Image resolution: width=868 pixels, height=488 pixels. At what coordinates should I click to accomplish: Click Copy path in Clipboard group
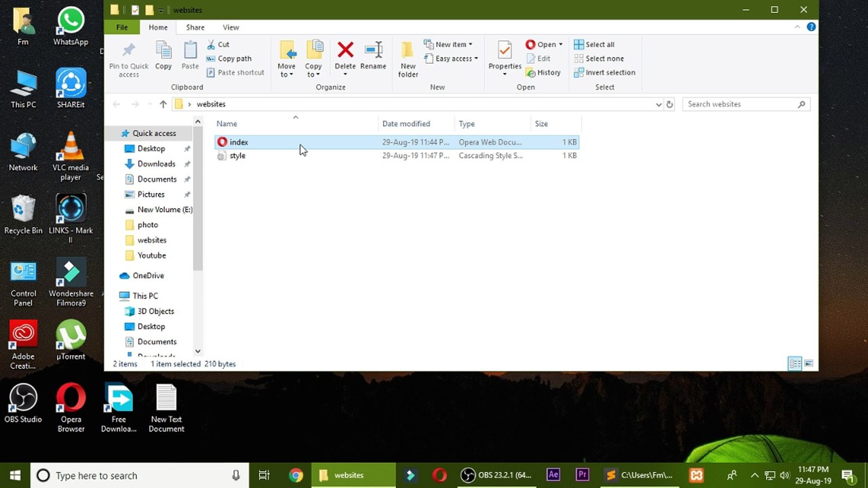[x=229, y=59]
